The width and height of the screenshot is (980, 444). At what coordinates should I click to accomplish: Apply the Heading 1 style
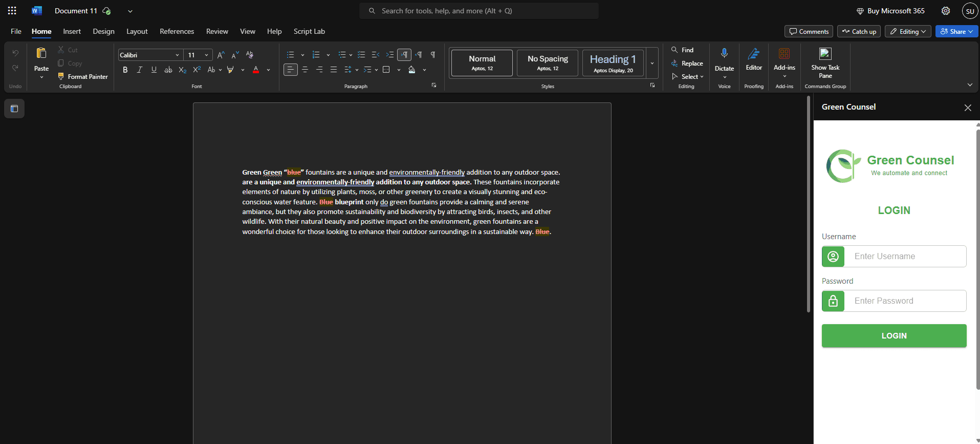[x=613, y=63]
